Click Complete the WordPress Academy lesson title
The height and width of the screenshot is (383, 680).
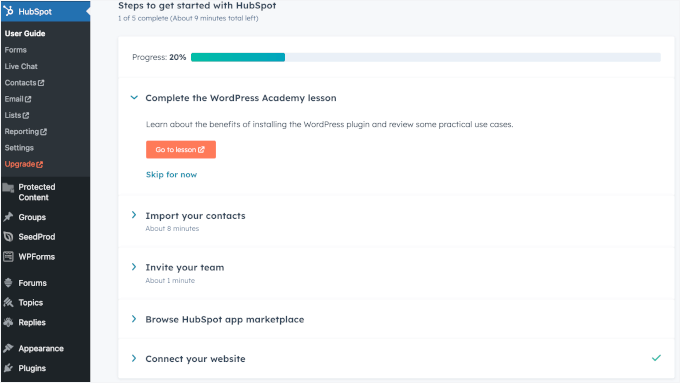pos(241,98)
